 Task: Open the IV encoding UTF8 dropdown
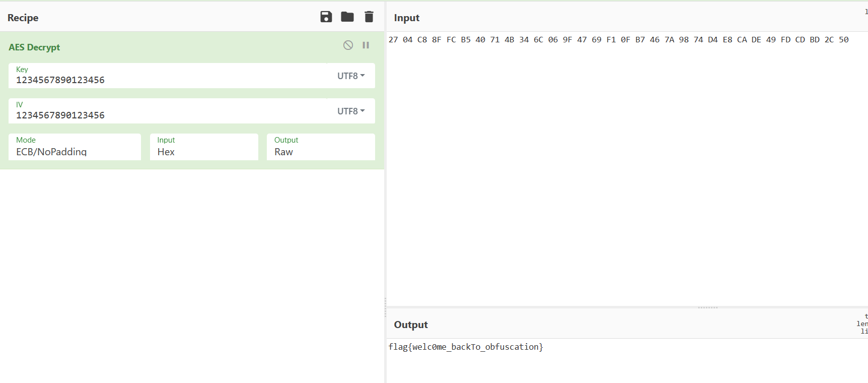click(351, 111)
